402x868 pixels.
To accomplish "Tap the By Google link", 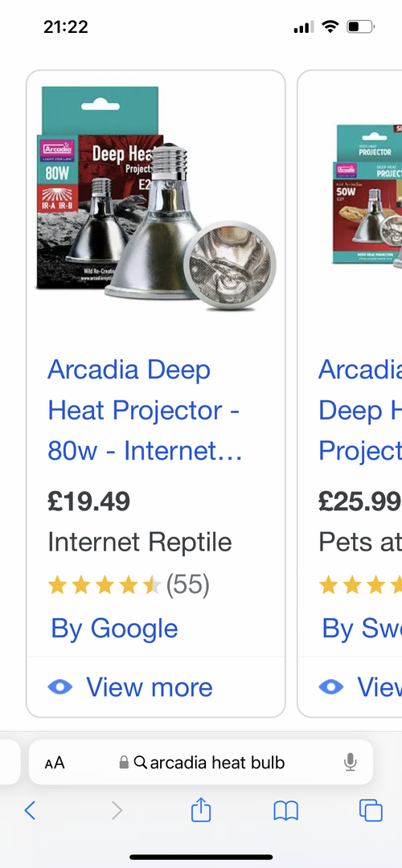I will pyautogui.click(x=115, y=628).
